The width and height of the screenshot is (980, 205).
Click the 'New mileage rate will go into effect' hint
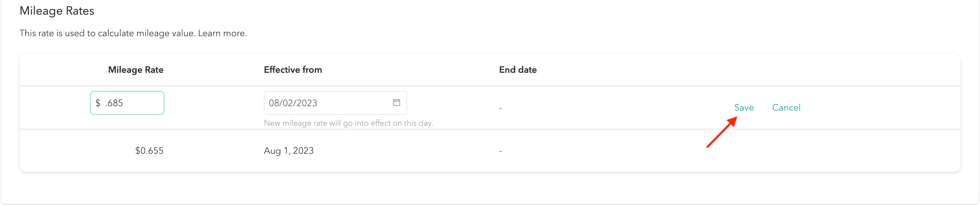[348, 123]
